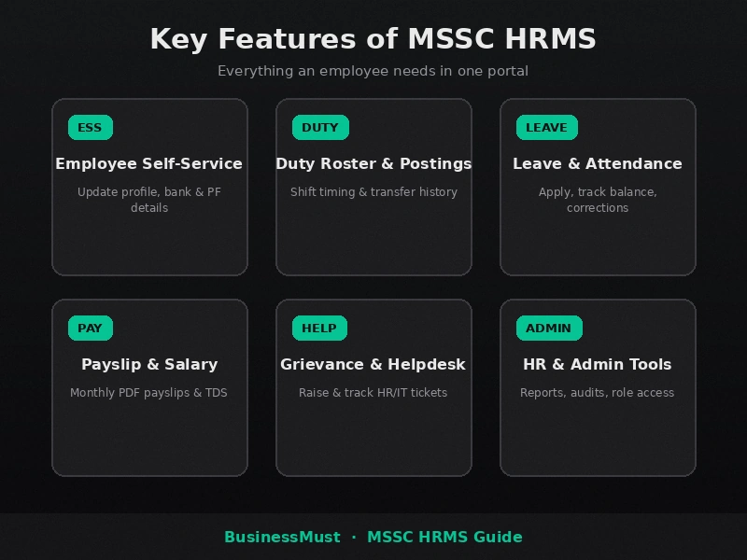The height and width of the screenshot is (560, 747).
Task: Click the HELP badge
Action: click(319, 329)
